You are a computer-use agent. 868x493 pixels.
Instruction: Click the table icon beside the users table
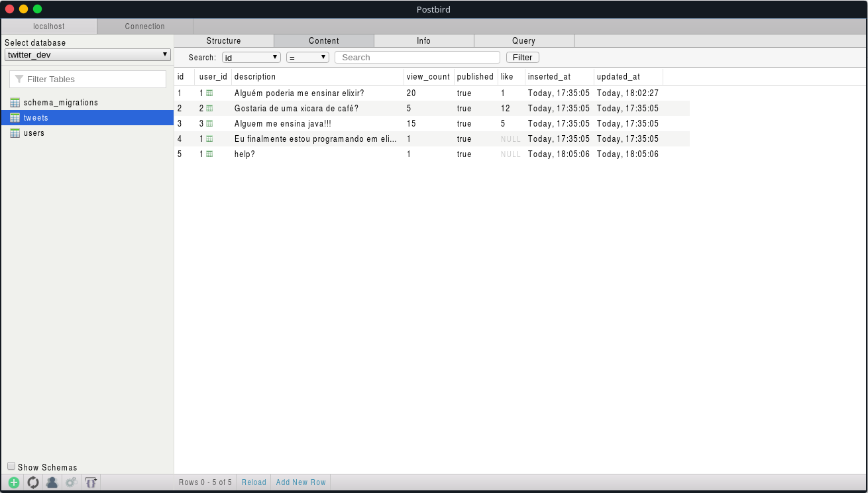(x=15, y=133)
